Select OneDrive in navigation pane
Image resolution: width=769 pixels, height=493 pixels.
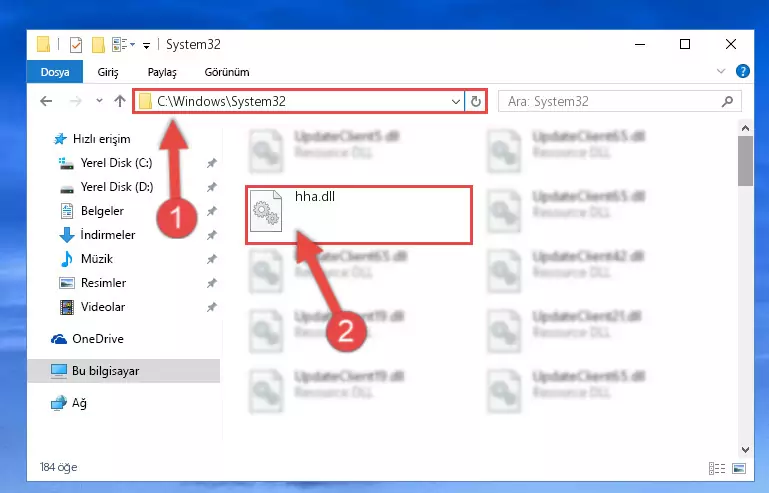point(98,339)
